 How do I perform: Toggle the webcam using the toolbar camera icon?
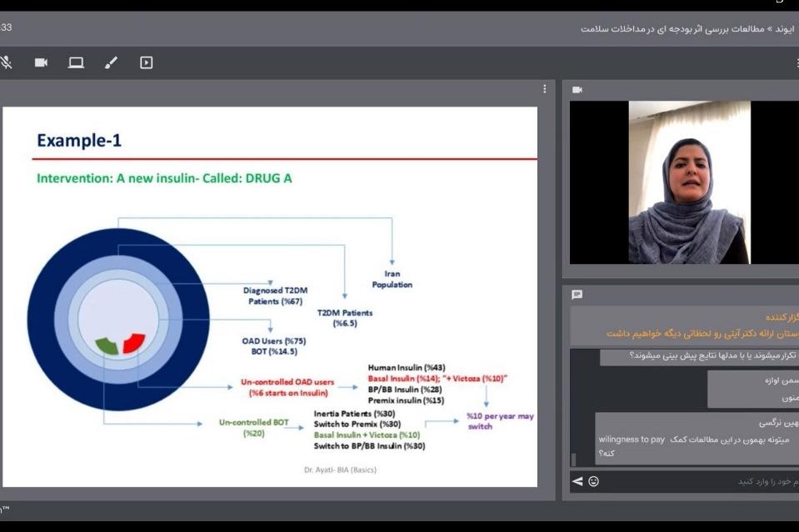(x=41, y=62)
